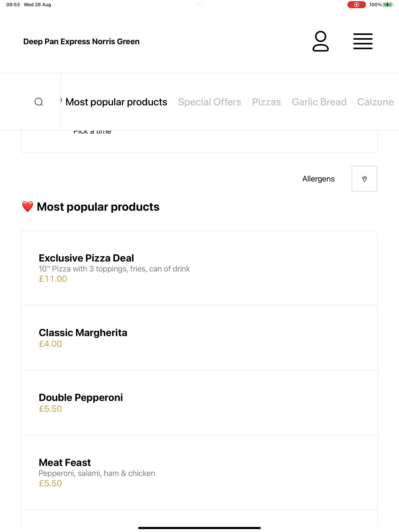Open the user account profile icon
This screenshot has height=532, width=399.
pyautogui.click(x=320, y=41)
